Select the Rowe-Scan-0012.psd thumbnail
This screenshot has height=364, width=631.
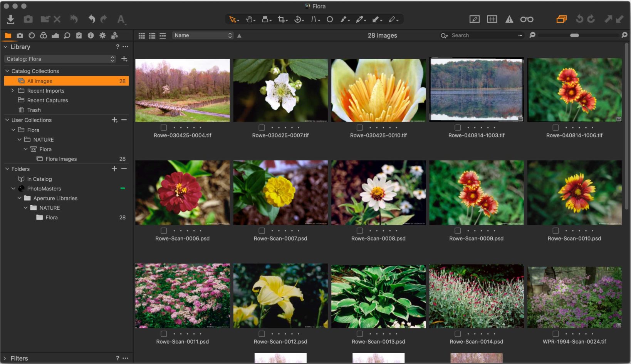coord(280,296)
